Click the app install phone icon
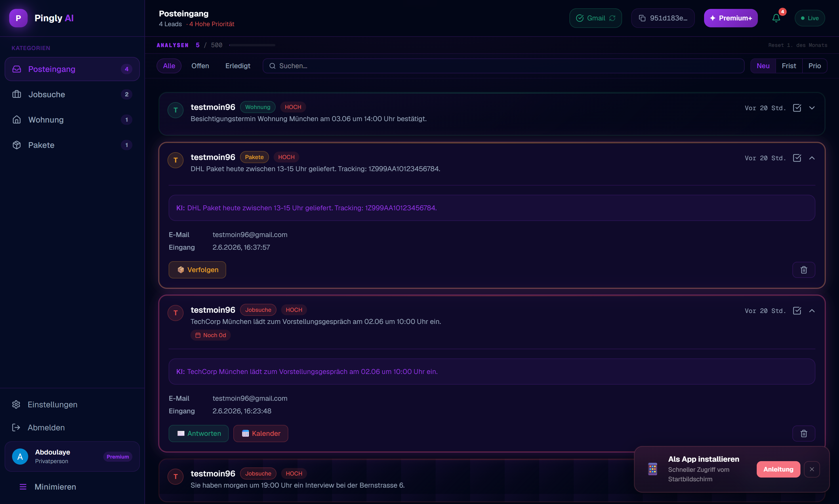The image size is (839, 504). point(653,469)
